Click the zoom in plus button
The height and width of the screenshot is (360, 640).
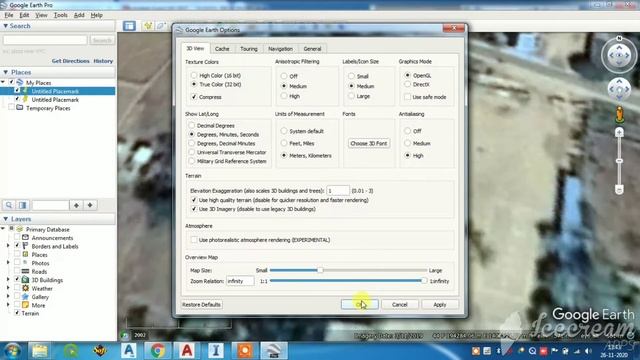[x=619, y=132]
